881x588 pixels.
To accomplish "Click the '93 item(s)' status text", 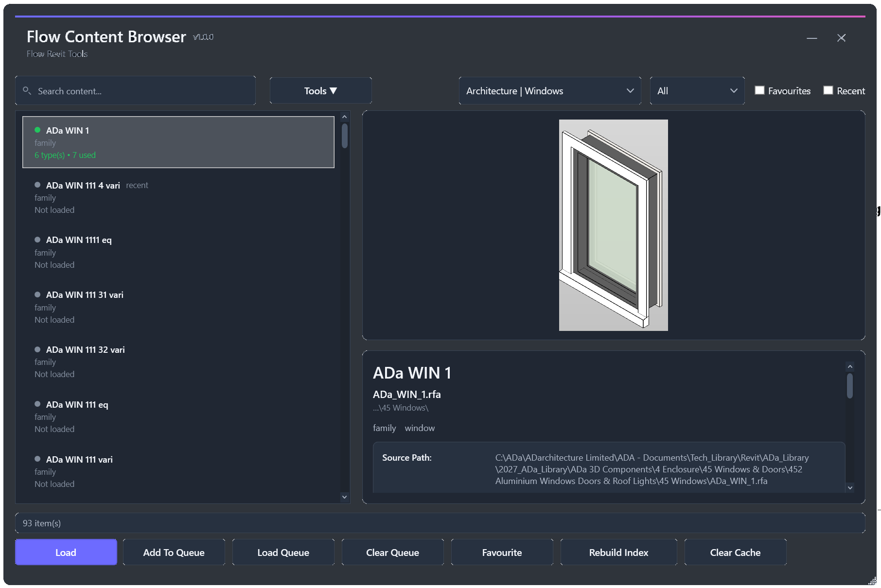I will click(42, 523).
